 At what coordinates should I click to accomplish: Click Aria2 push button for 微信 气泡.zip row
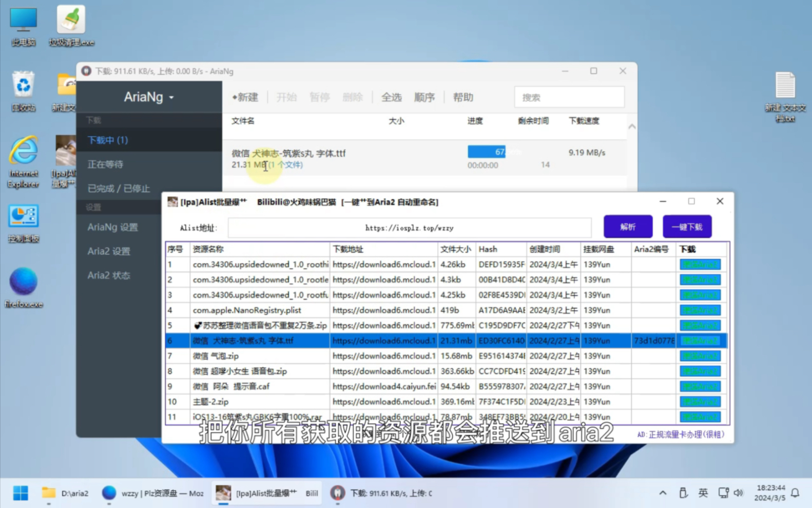pyautogui.click(x=700, y=356)
